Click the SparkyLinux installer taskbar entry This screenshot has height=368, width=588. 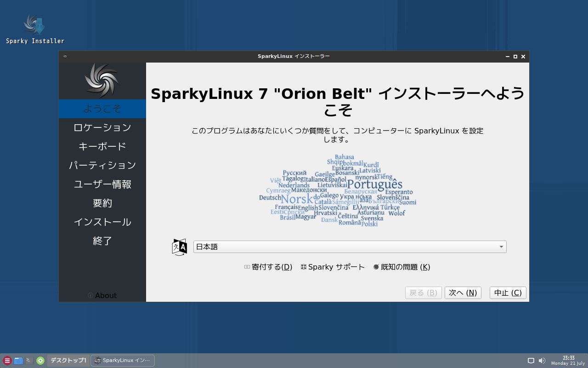pos(123,361)
